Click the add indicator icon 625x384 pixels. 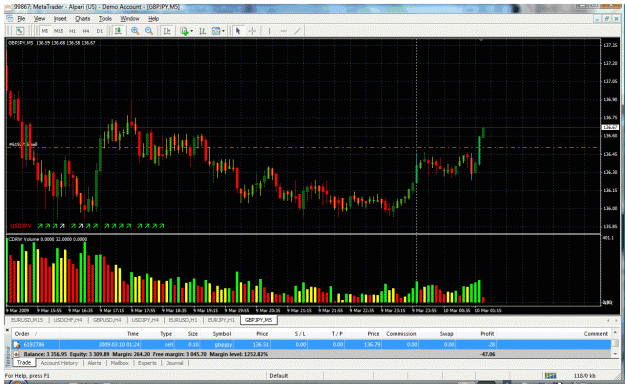(x=184, y=31)
